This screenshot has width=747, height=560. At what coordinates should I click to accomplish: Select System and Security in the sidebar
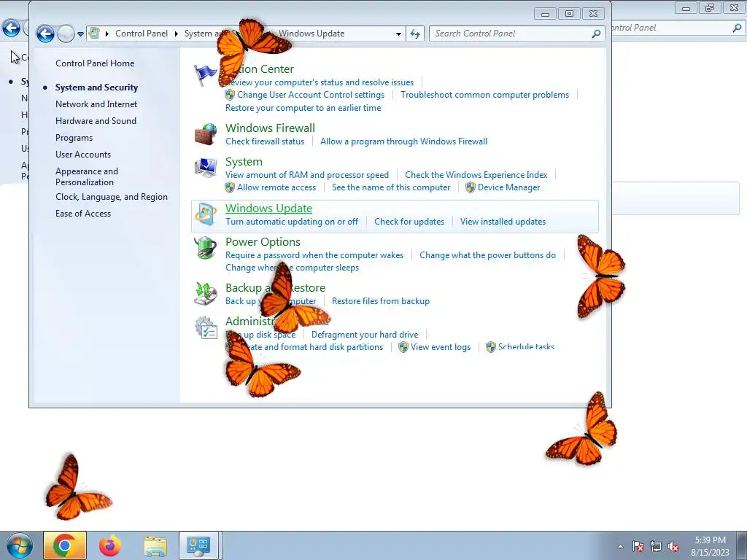click(x=97, y=87)
